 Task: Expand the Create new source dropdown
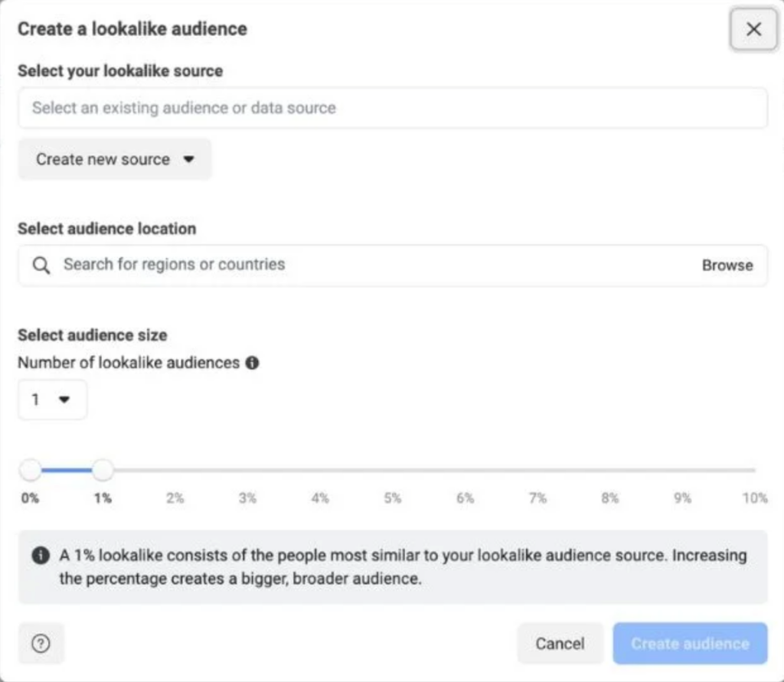tap(114, 159)
